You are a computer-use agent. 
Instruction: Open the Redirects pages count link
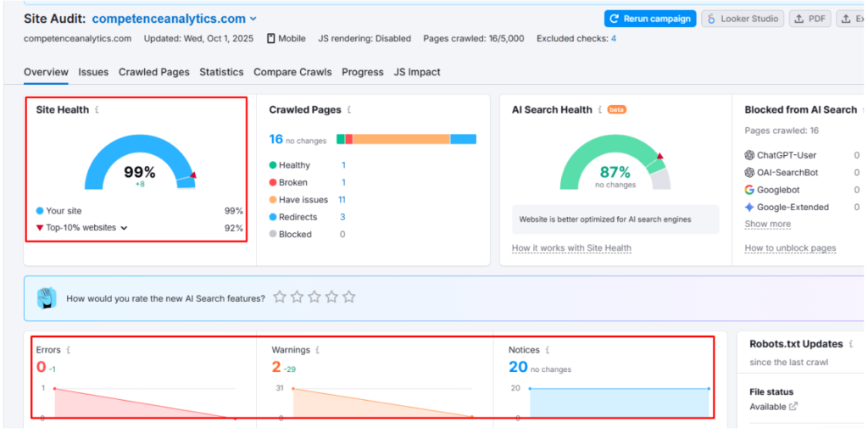(x=342, y=217)
